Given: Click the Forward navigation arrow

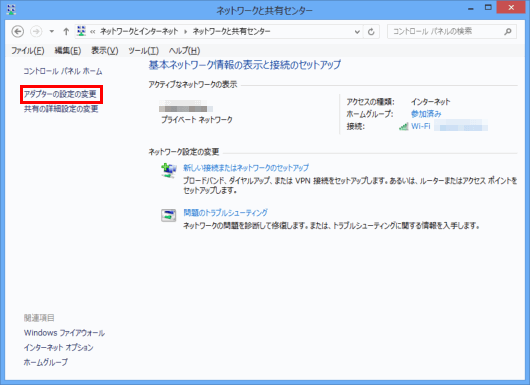Looking at the screenshot, I should [36, 31].
